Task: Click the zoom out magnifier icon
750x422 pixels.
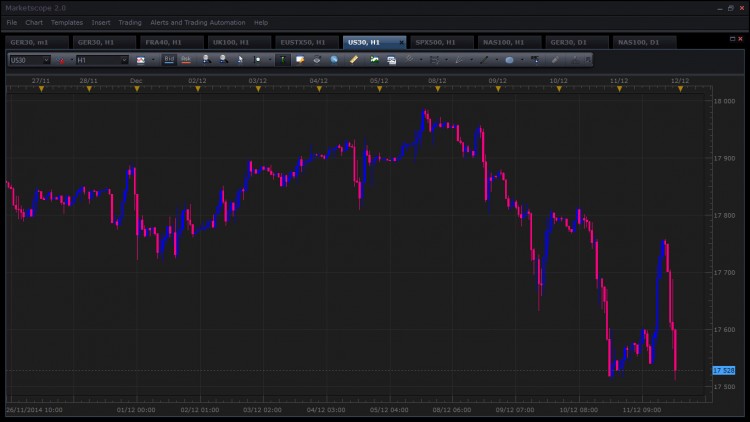Action: [223, 60]
